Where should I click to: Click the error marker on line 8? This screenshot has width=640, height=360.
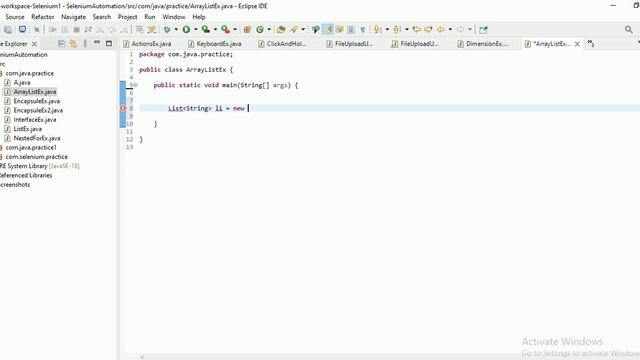pyautogui.click(x=123, y=108)
